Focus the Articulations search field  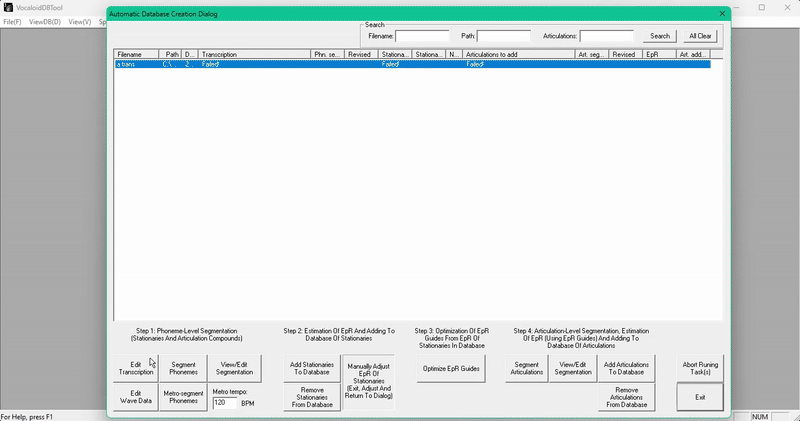click(x=607, y=36)
